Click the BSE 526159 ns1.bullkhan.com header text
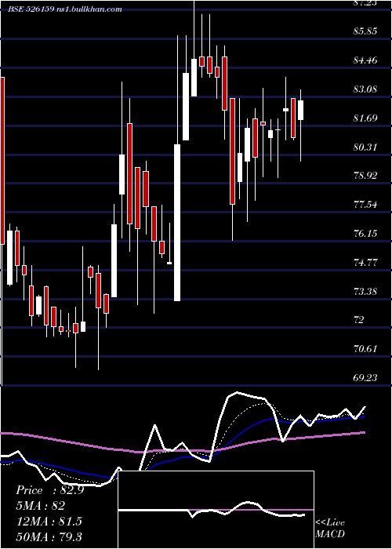Viewport: 392px width, 549px height. coord(65,9)
